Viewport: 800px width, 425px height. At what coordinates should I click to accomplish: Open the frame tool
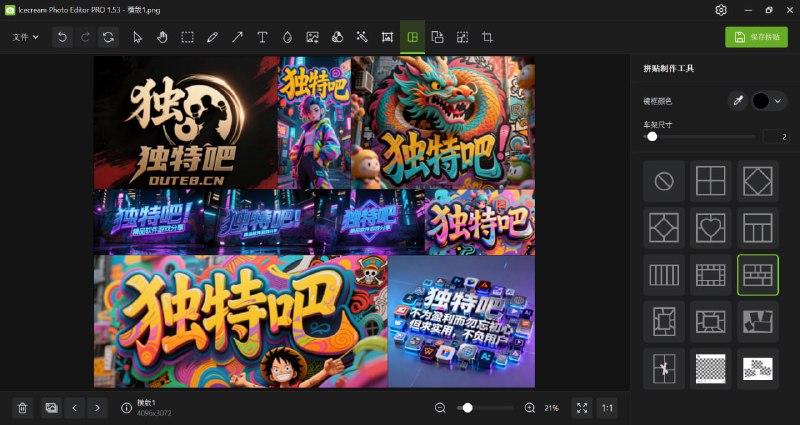click(x=387, y=37)
